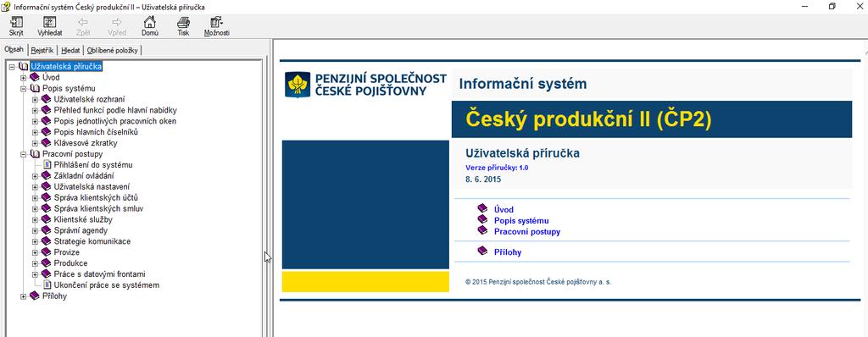Expand Přehled funkcí podle hlavní nabídky
The height and width of the screenshot is (337, 868).
pyautogui.click(x=35, y=111)
